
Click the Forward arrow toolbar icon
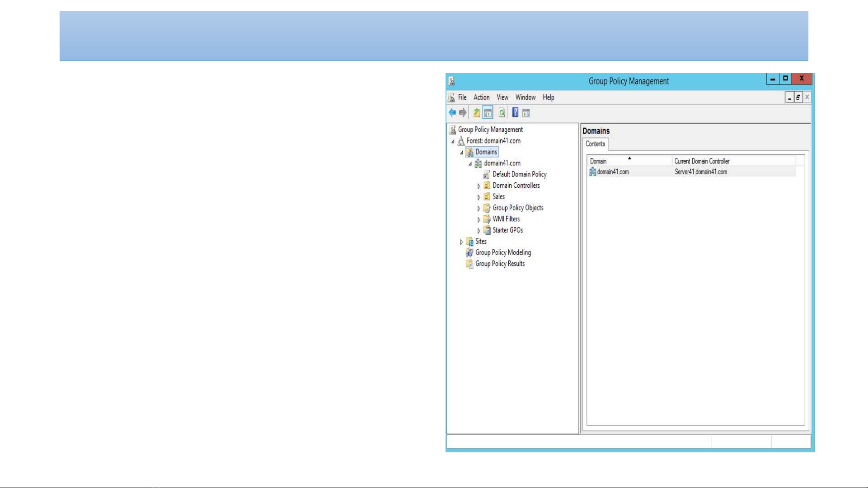pyautogui.click(x=463, y=113)
